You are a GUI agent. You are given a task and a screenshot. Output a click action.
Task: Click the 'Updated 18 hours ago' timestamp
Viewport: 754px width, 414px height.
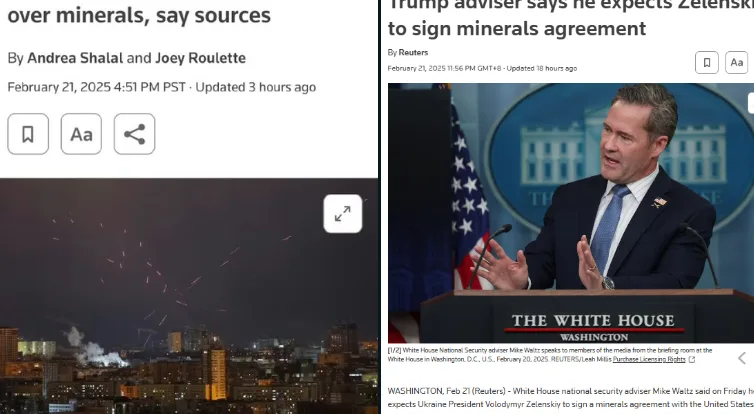pos(541,69)
